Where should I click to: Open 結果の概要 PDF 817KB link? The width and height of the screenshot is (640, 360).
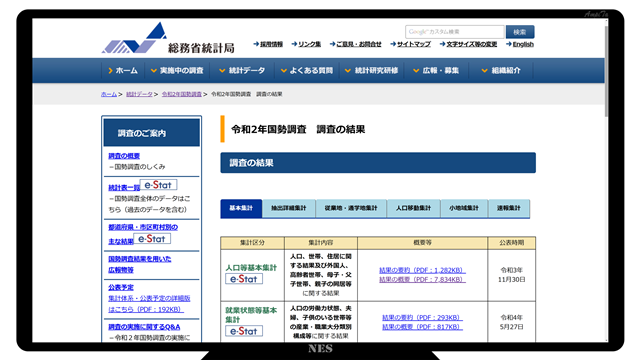point(422,327)
